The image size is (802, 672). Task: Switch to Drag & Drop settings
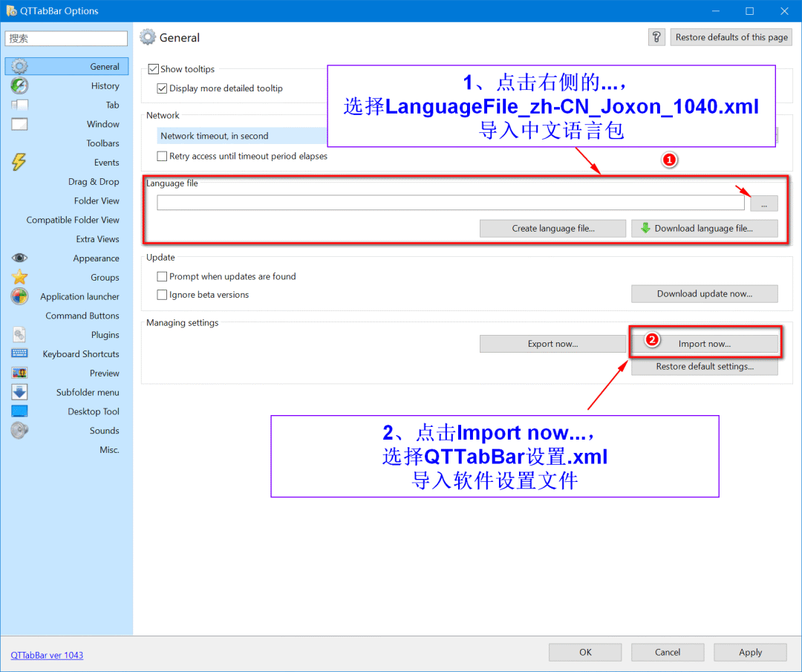tap(94, 182)
